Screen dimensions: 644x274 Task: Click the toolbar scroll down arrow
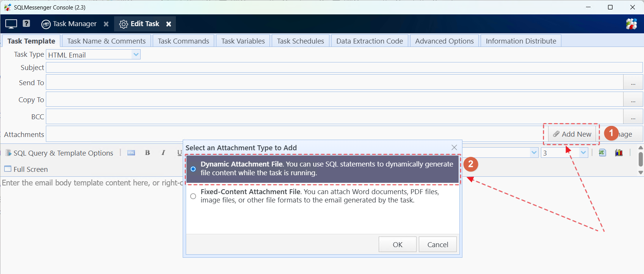click(x=641, y=173)
